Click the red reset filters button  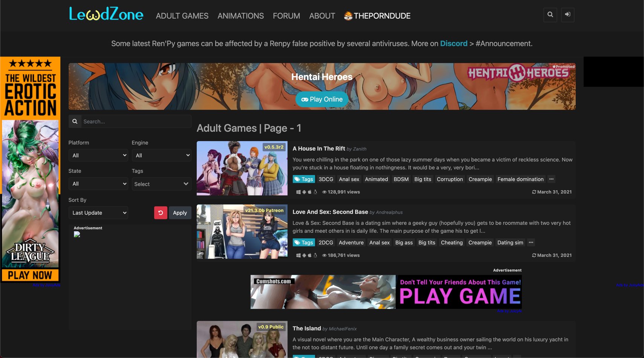click(x=161, y=213)
